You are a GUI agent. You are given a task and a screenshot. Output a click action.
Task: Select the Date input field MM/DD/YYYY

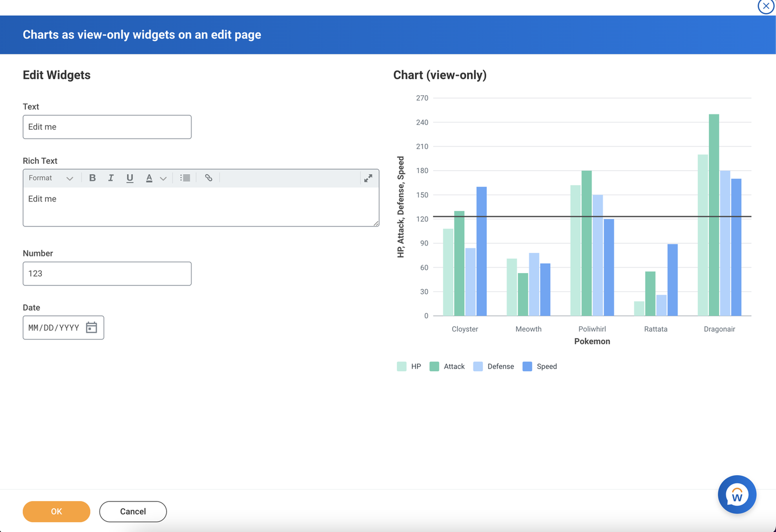point(53,327)
